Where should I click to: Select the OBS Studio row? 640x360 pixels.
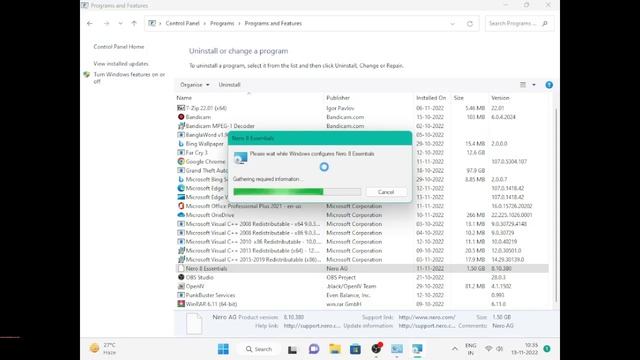[362, 277]
